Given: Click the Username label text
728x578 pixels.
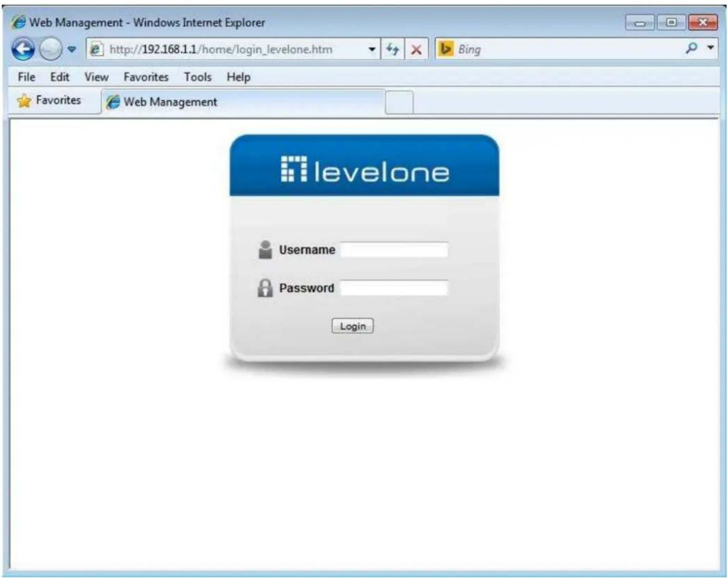Looking at the screenshot, I should 307,250.
